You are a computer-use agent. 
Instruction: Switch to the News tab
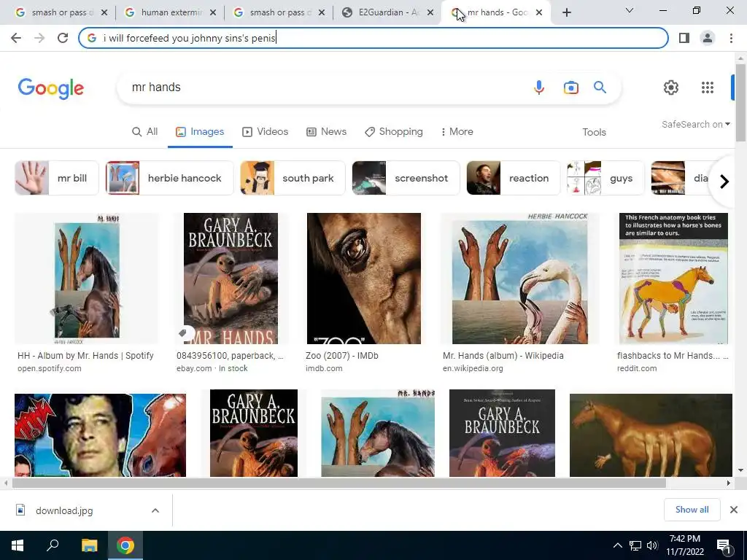(326, 132)
